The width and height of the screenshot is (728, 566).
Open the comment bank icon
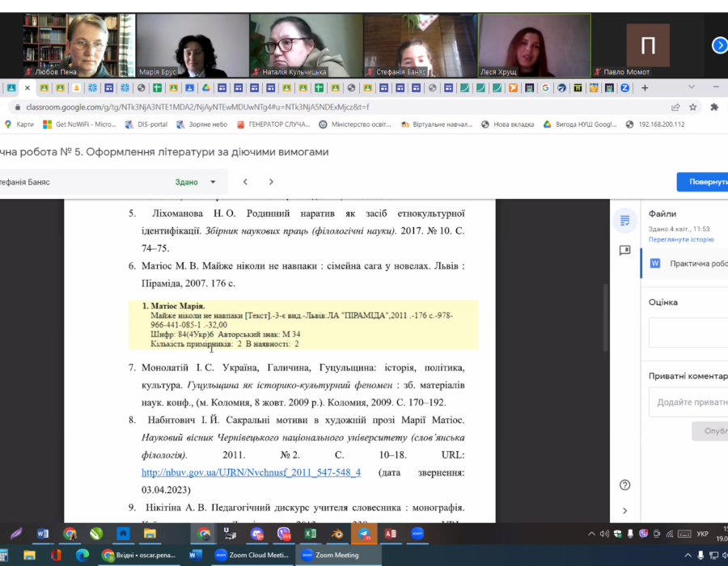pyautogui.click(x=624, y=251)
